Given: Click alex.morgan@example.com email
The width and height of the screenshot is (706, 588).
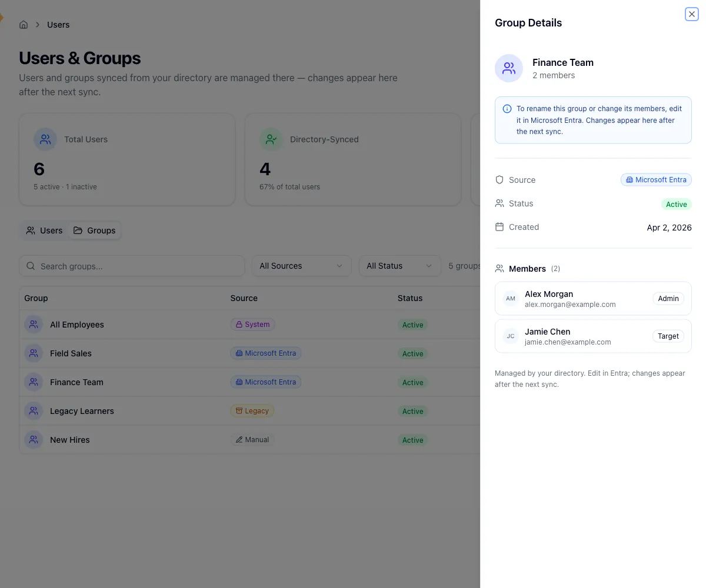Looking at the screenshot, I should pos(570,305).
